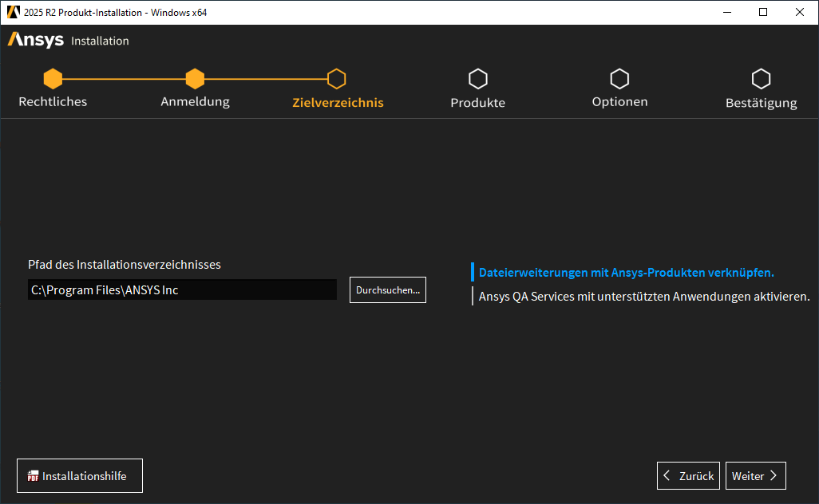Click the Produkte step hexagon icon

pos(478,79)
